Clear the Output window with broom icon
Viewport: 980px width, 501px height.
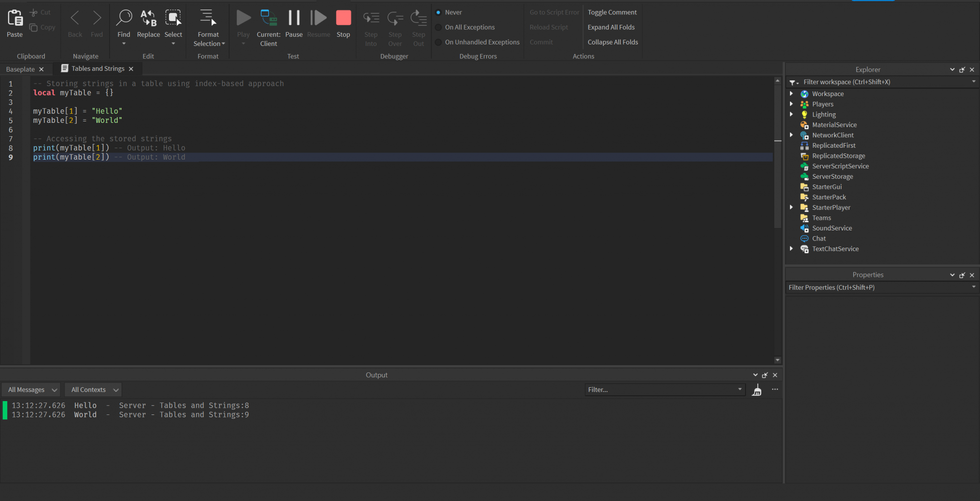tap(757, 390)
